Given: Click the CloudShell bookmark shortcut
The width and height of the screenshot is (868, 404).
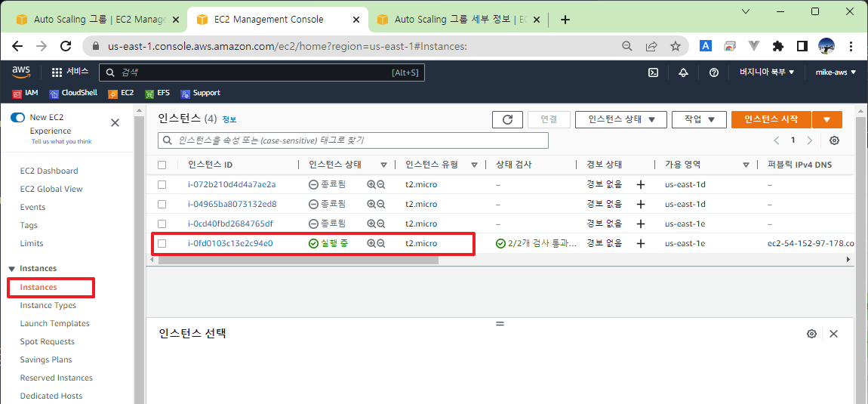Looking at the screenshot, I should coord(73,93).
